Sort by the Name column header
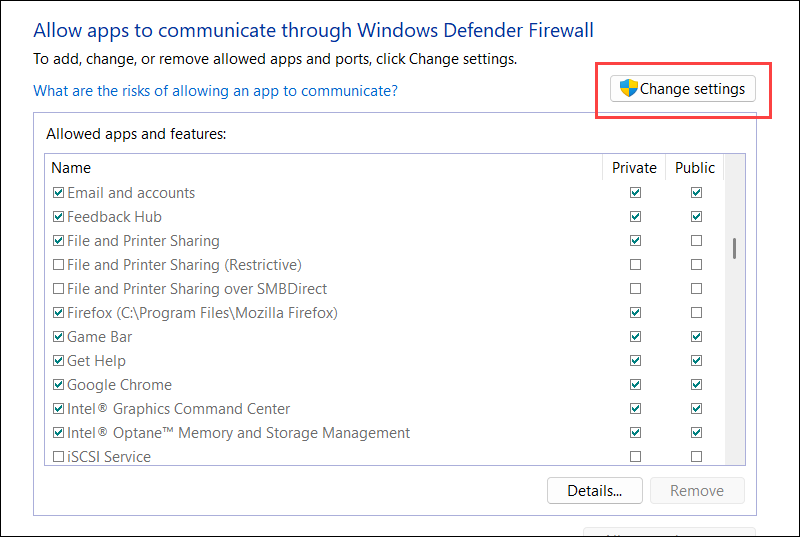The height and width of the screenshot is (537, 800). coord(323,167)
